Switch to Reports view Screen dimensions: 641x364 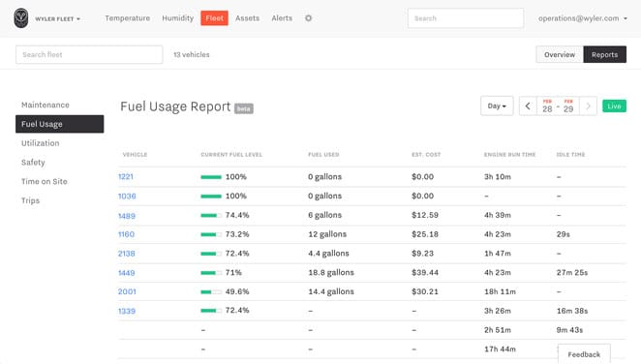(x=604, y=55)
